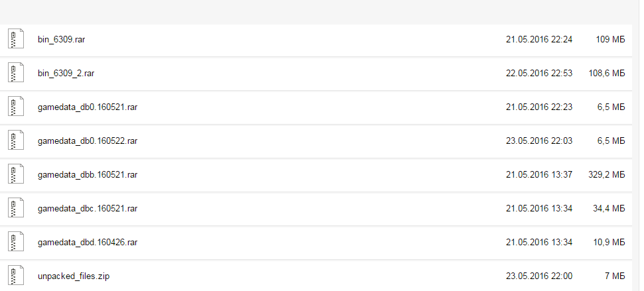Open the gamedata_dbb.160521.rar file name

coord(88,175)
